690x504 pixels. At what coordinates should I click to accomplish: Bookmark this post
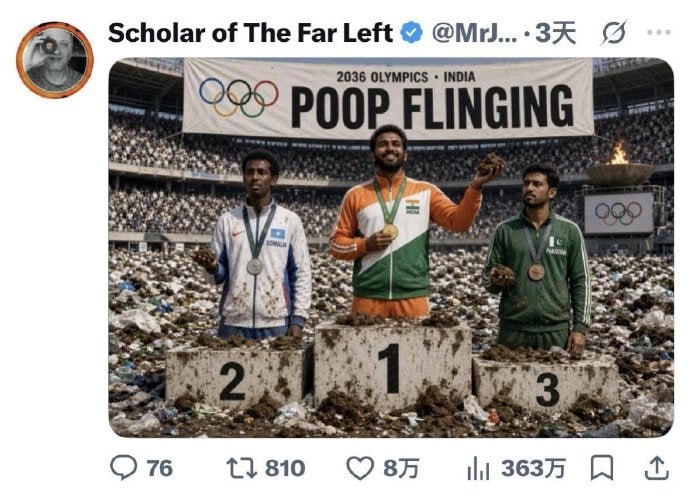point(602,468)
